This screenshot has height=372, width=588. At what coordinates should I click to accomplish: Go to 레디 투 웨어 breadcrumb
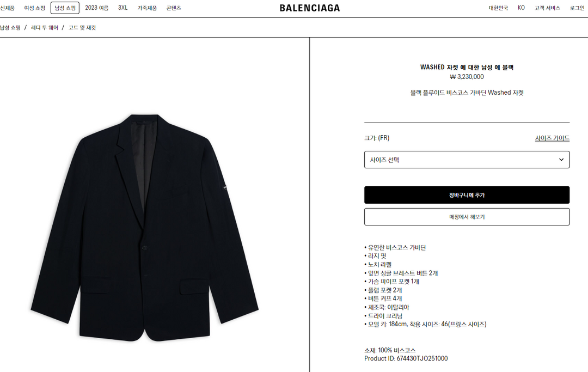45,28
